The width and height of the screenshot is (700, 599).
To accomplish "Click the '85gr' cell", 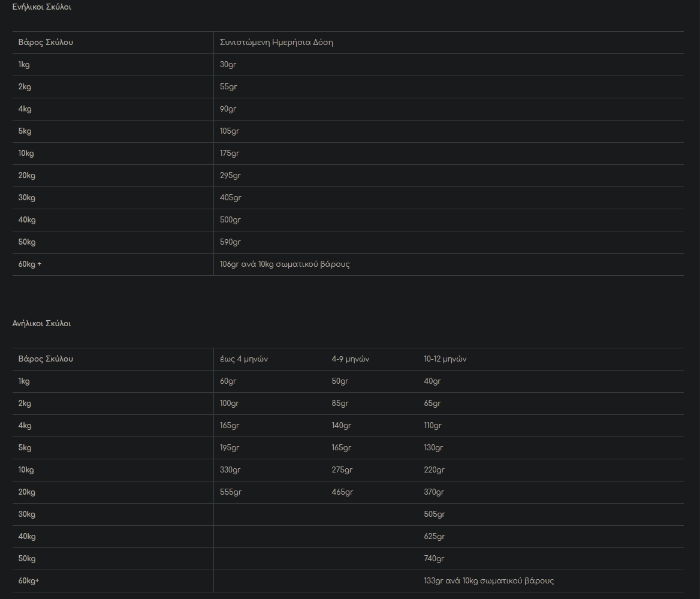I will point(340,404).
